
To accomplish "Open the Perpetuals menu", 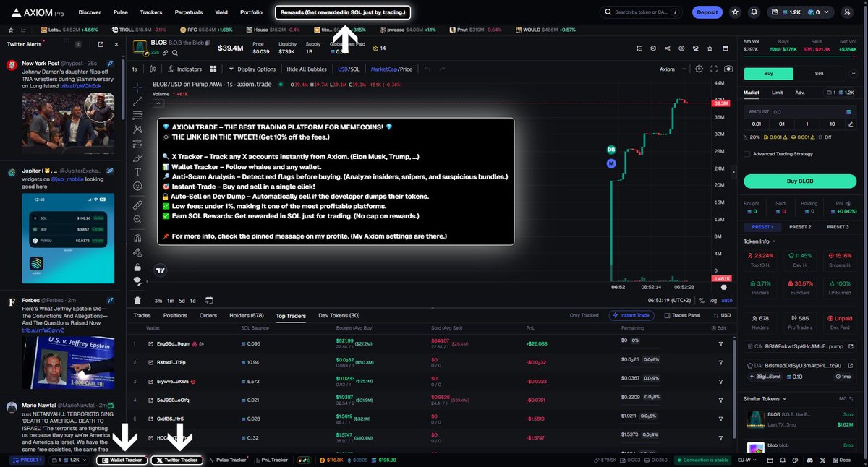I will 189,12.
